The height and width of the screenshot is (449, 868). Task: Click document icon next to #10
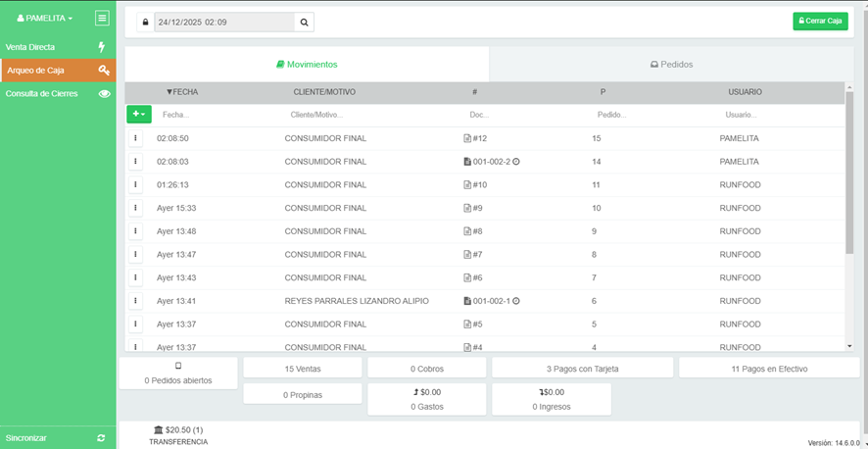click(467, 185)
